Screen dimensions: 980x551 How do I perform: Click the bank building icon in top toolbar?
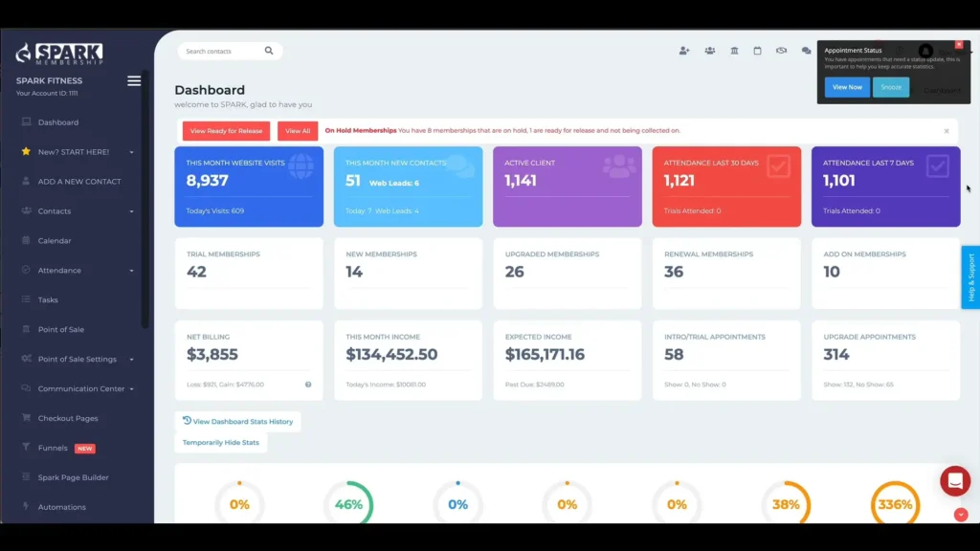pyautogui.click(x=734, y=51)
